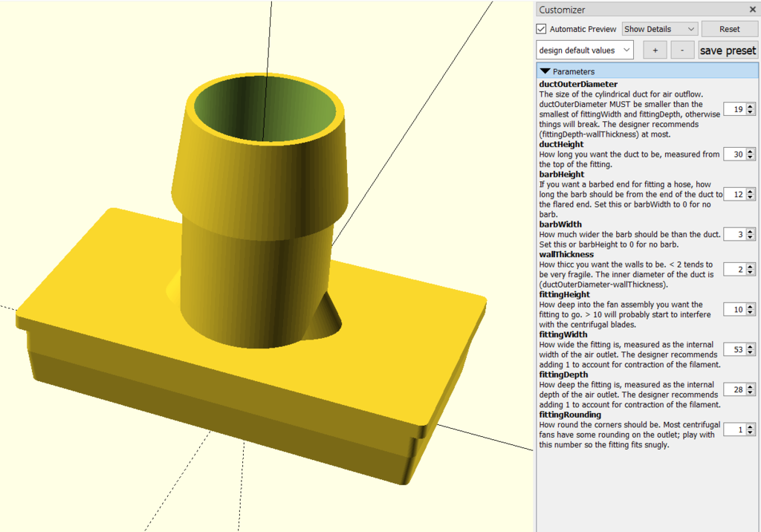The height and width of the screenshot is (532, 761).
Task: Decrease ductHeight with its down arrow
Action: click(748, 157)
